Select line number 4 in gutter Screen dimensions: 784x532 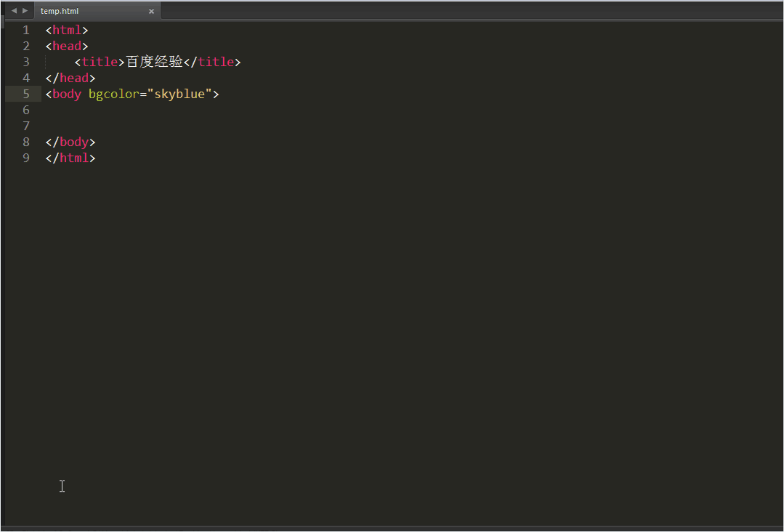point(26,78)
